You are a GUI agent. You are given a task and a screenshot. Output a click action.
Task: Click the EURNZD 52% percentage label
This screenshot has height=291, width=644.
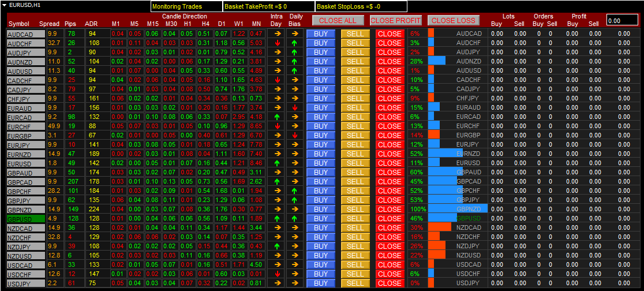[x=416, y=154]
